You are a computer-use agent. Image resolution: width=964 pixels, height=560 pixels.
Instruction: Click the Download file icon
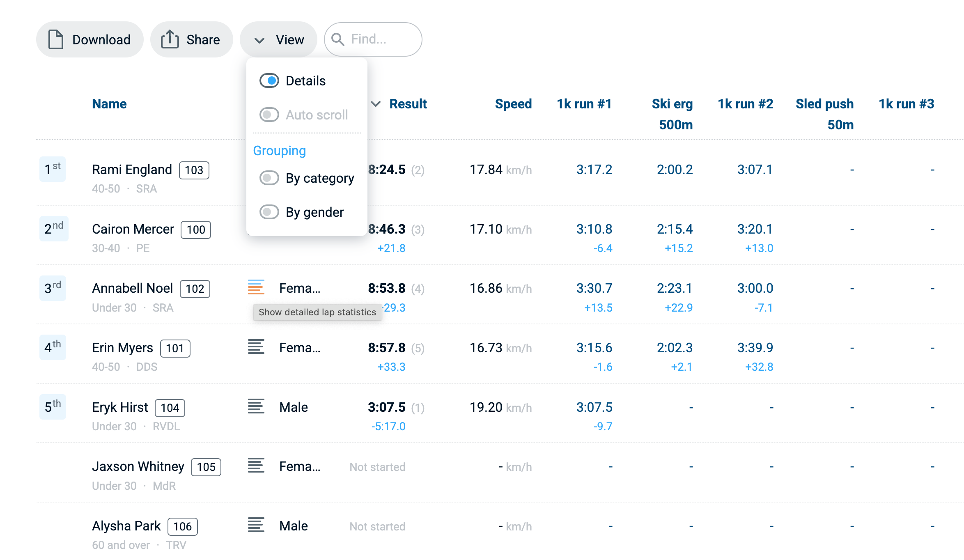tap(56, 39)
